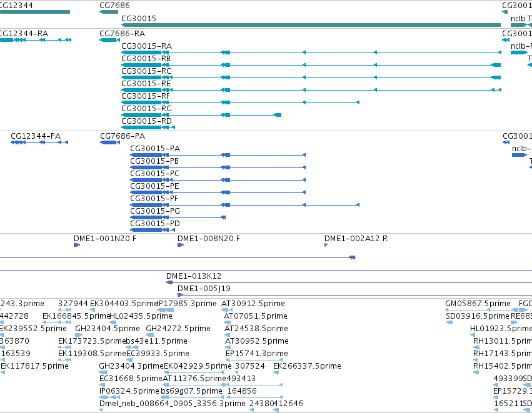Select the CG30015-PC protein label

[154, 174]
